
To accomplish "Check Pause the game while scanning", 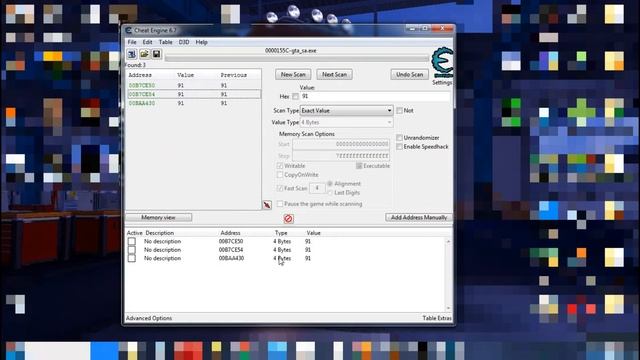I will (280, 204).
